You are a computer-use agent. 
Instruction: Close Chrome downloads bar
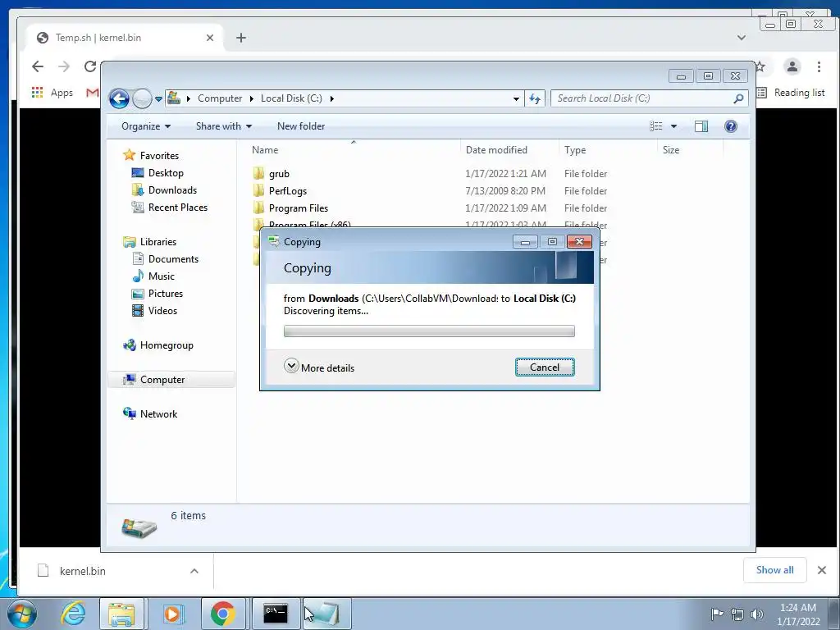822,570
